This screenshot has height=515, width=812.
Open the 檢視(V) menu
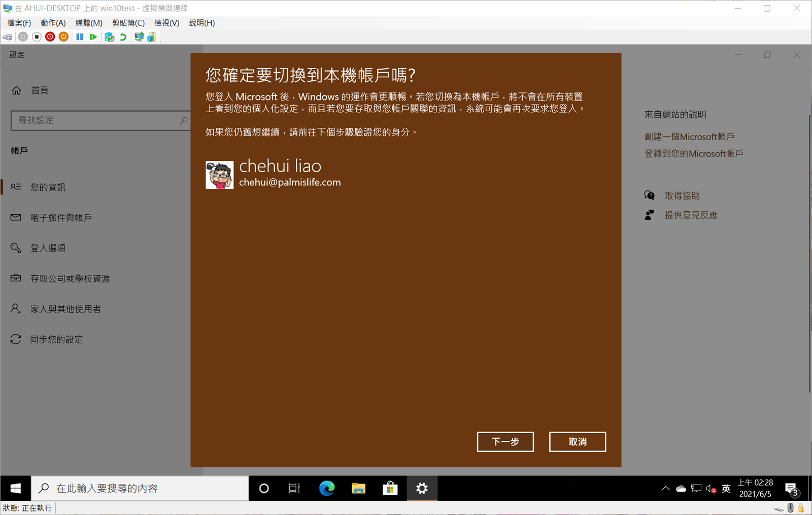(x=166, y=23)
